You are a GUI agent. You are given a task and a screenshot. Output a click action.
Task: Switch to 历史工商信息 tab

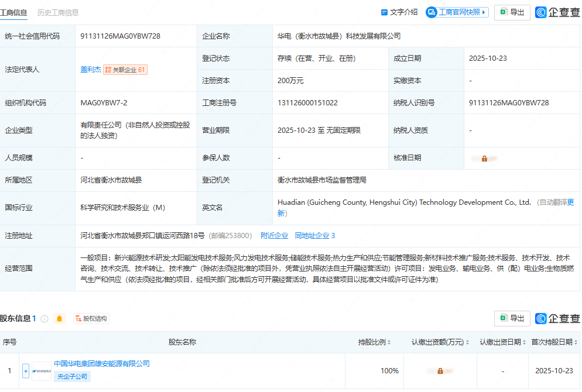click(x=58, y=12)
